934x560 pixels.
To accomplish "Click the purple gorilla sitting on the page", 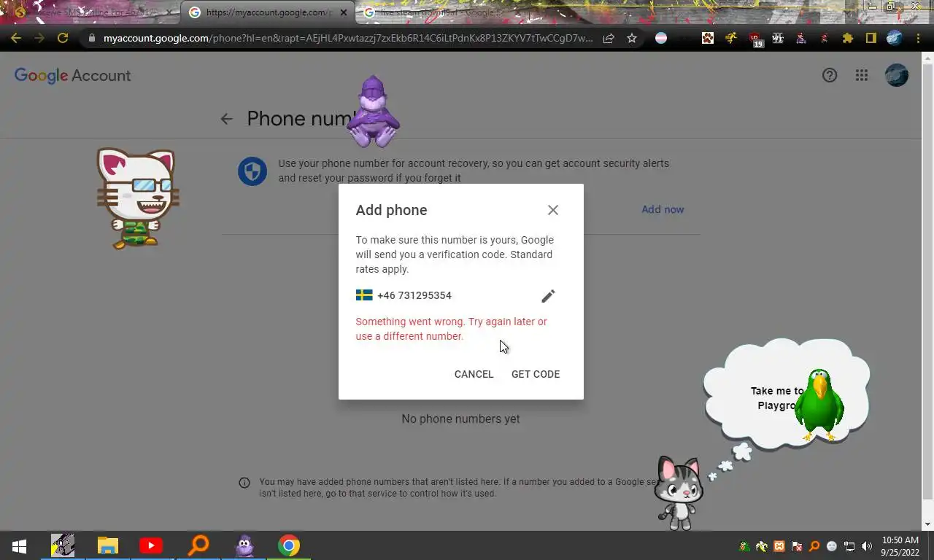I will [x=373, y=112].
